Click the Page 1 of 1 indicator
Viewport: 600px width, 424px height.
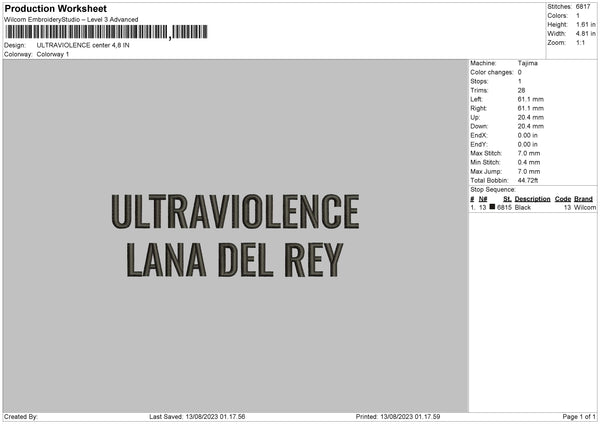pyautogui.click(x=579, y=417)
